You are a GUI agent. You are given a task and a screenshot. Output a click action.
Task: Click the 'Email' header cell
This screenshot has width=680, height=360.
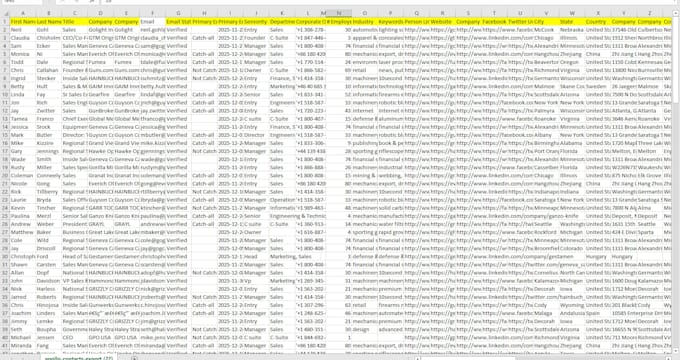pos(153,22)
